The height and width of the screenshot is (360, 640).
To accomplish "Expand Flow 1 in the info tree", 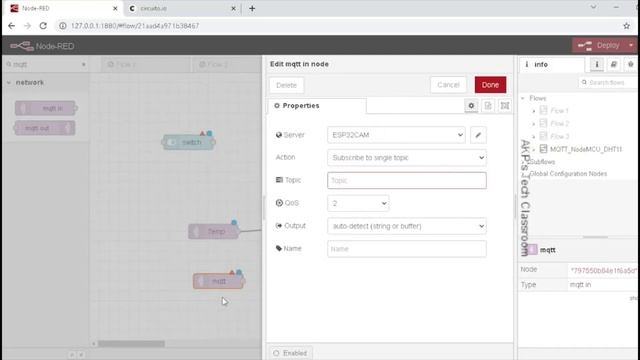I will click(x=534, y=111).
